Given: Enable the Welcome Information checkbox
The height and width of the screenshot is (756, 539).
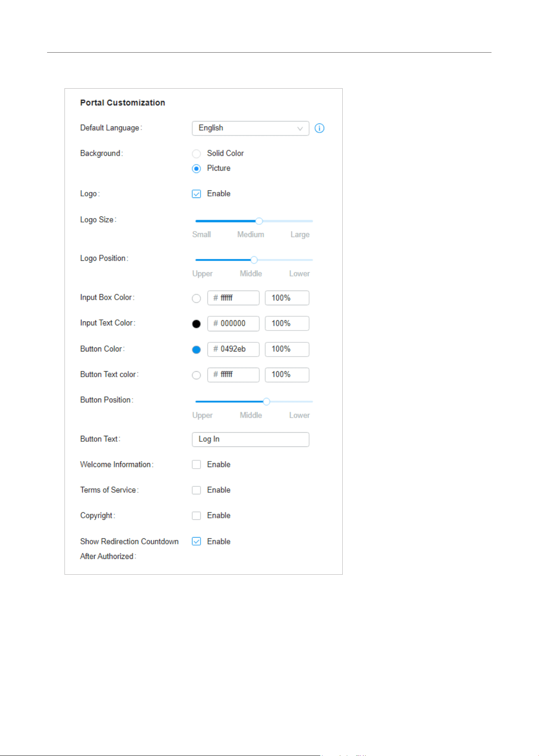Looking at the screenshot, I should (196, 465).
